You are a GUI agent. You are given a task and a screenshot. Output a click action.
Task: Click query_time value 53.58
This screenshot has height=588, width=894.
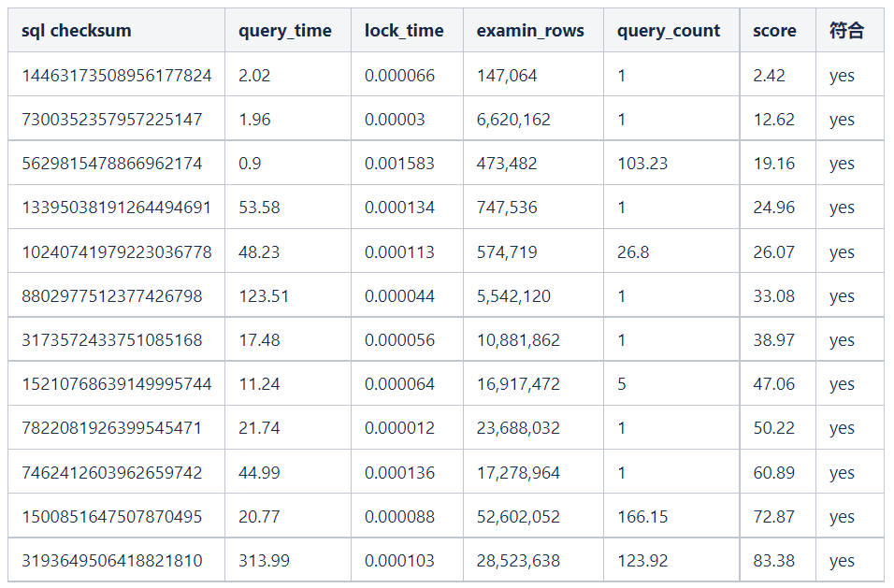click(259, 208)
